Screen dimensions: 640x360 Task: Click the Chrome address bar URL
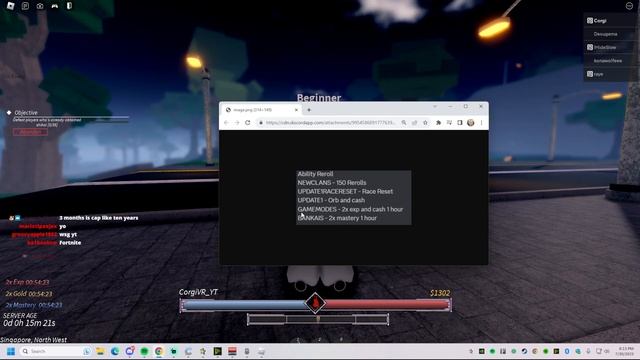pyautogui.click(x=330, y=122)
